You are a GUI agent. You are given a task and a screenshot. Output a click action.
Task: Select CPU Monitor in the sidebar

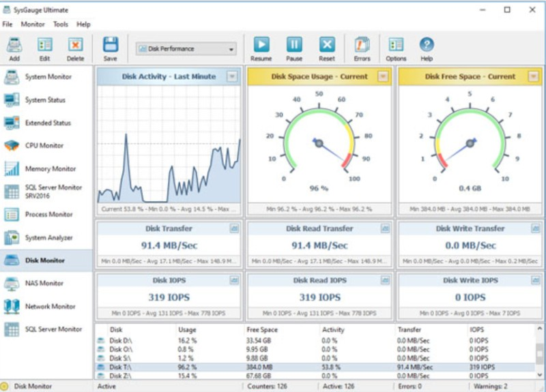pyautogui.click(x=44, y=146)
